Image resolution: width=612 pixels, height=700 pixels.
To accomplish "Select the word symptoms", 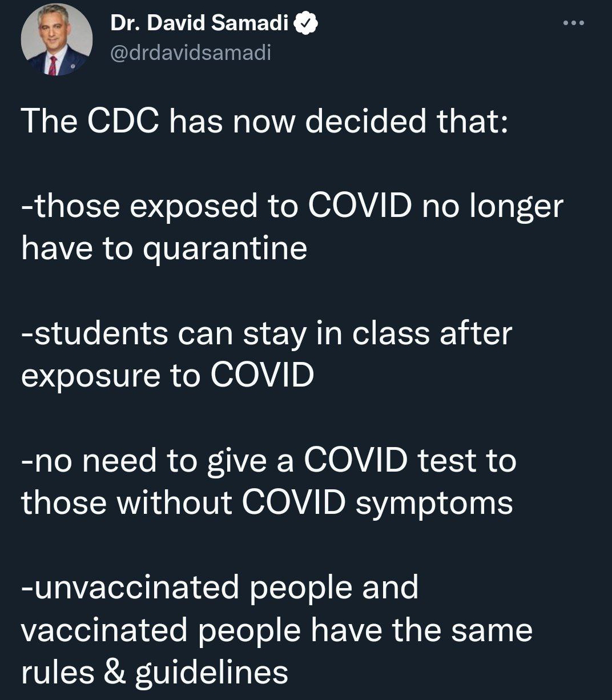I will tap(434, 504).
